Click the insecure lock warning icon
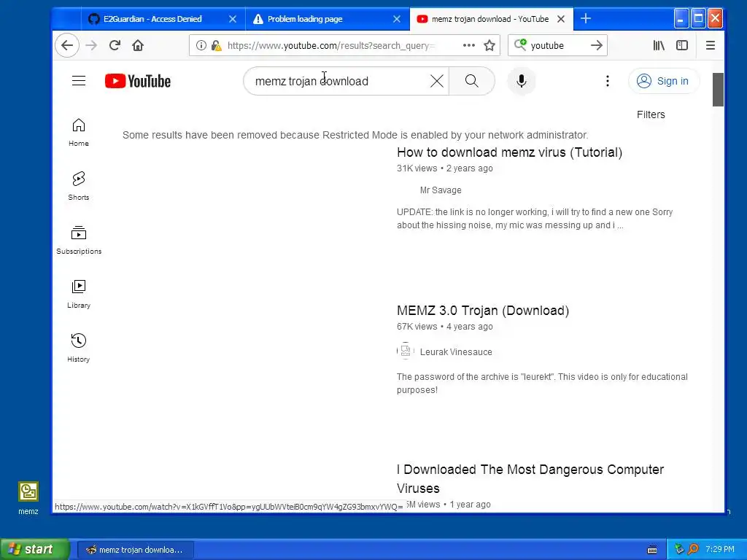The width and height of the screenshot is (747, 560). point(216,46)
